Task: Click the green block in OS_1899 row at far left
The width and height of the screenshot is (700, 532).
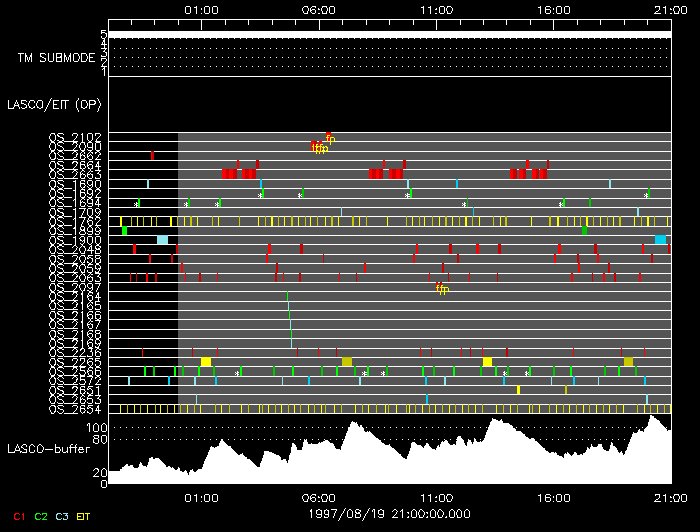Action: pyautogui.click(x=124, y=231)
